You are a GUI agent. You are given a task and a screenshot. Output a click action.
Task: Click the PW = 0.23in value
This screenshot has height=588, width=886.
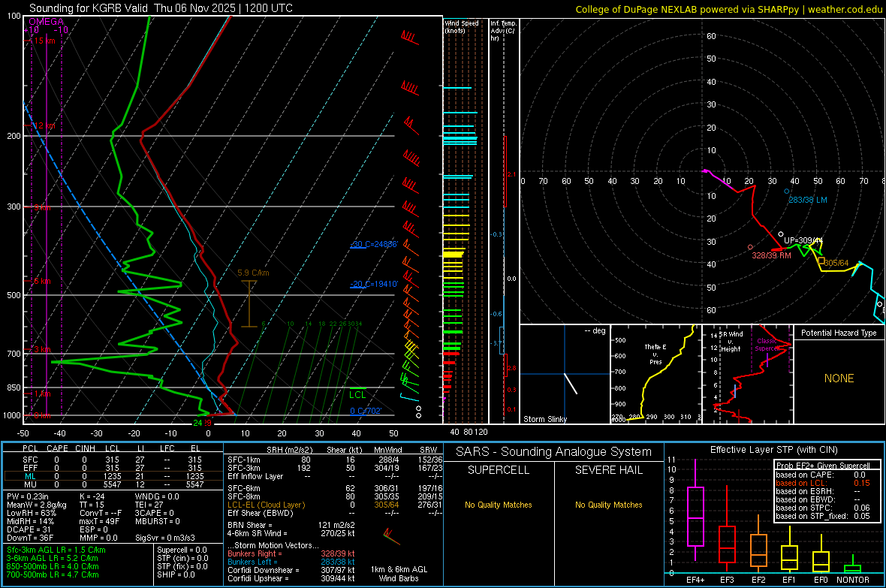pyautogui.click(x=28, y=496)
